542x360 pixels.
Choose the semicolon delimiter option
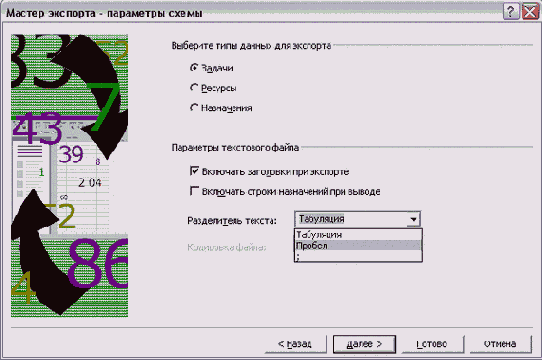point(358,256)
